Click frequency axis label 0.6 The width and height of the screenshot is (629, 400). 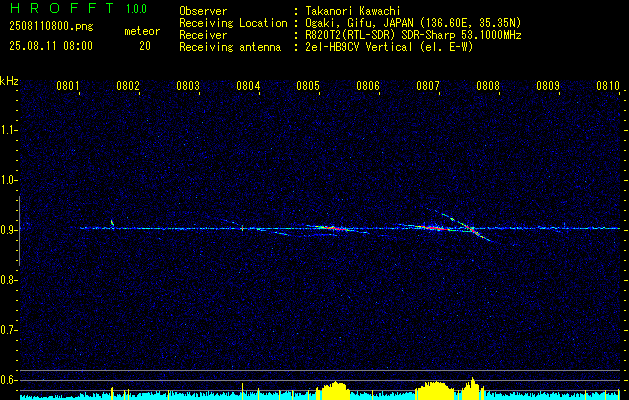7,380
